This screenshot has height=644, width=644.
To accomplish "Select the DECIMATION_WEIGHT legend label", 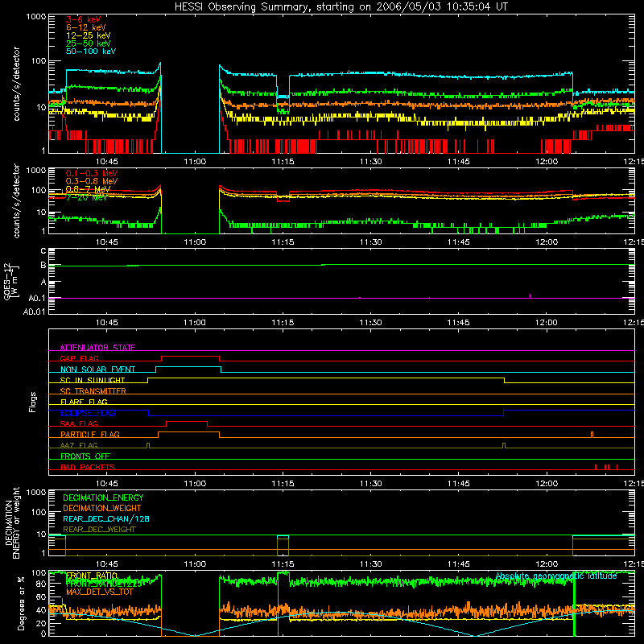I will click(x=102, y=508).
